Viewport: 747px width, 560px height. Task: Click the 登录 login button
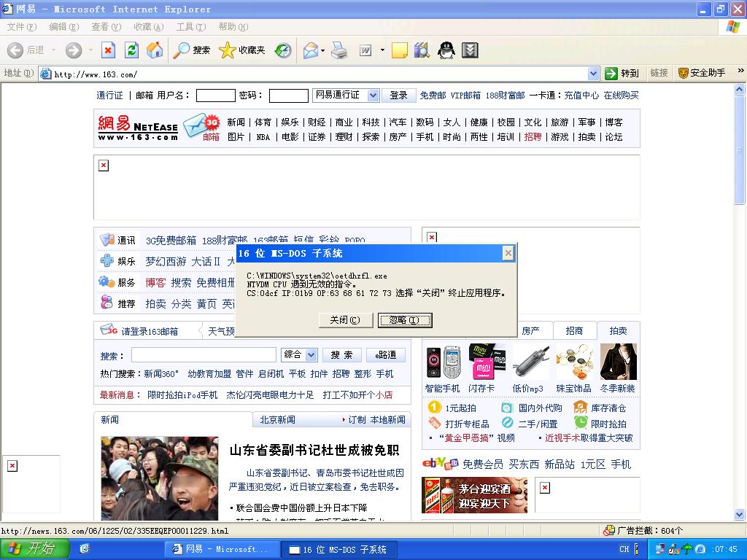(x=399, y=96)
